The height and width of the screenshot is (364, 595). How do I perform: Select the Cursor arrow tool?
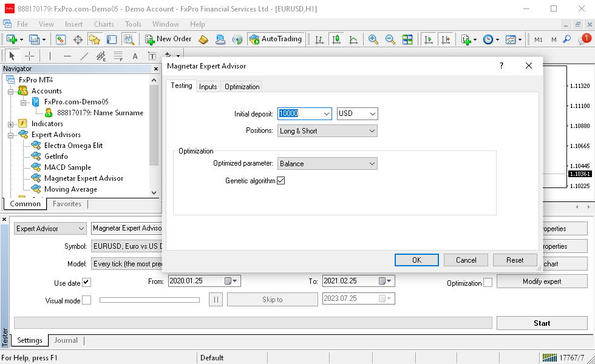[12, 56]
